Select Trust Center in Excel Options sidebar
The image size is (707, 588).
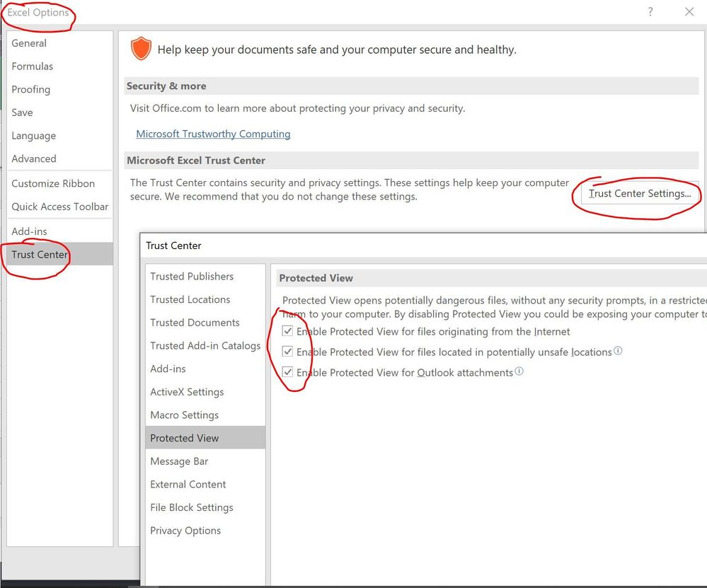click(60, 254)
